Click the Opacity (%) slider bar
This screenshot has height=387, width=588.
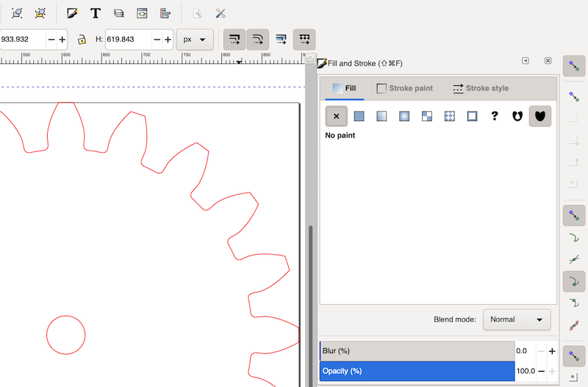(417, 372)
